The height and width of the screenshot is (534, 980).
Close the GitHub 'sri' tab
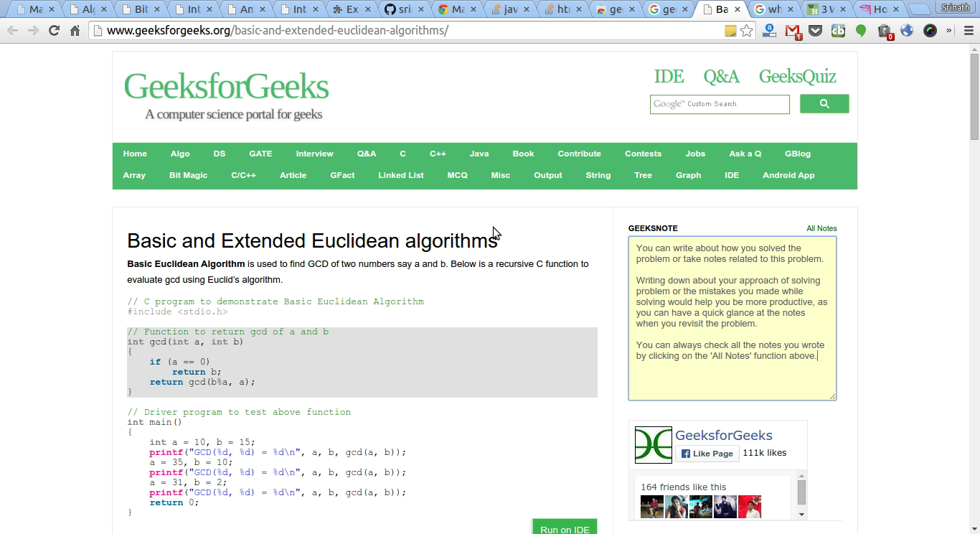(x=421, y=9)
